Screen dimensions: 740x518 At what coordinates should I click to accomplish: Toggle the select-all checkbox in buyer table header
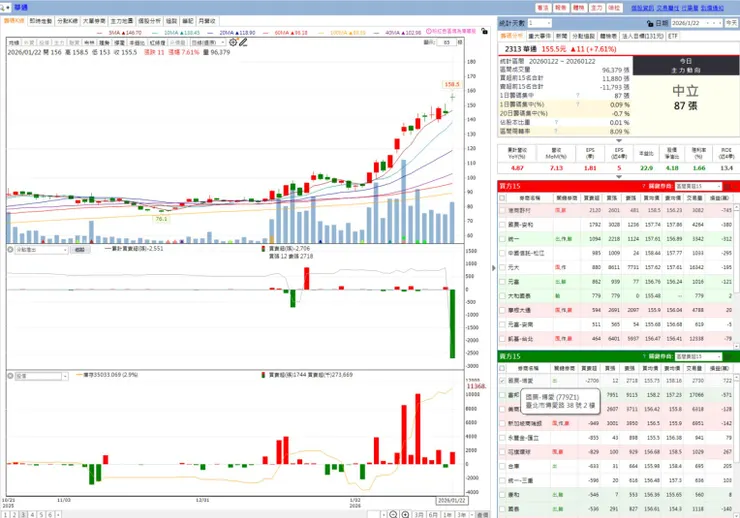click(x=502, y=198)
